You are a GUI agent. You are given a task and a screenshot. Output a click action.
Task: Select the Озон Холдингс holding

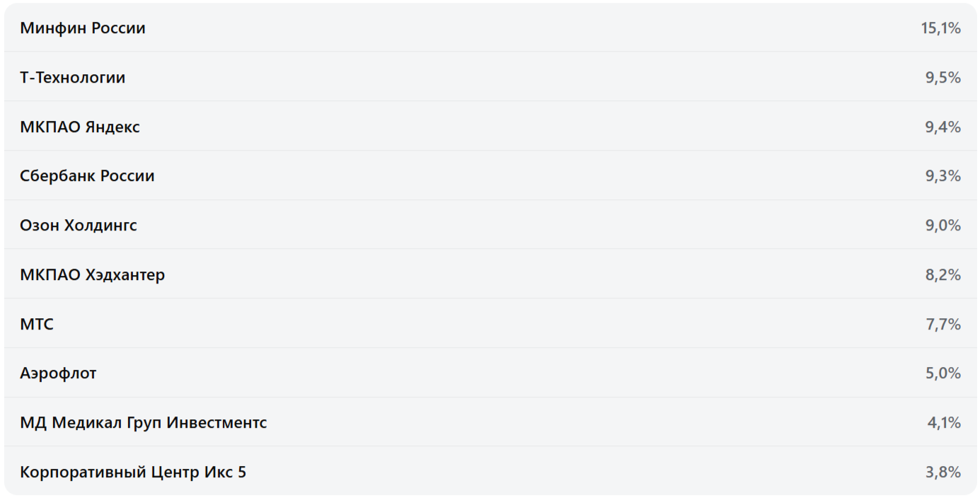point(79,226)
